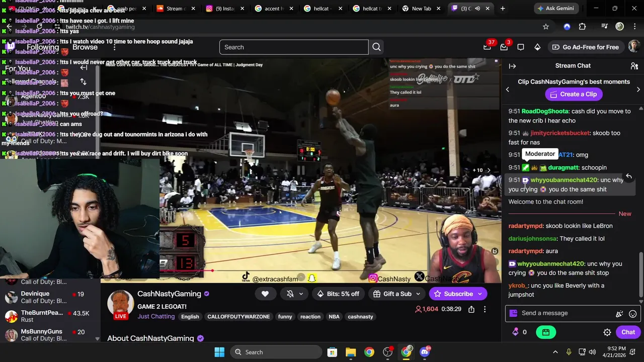644x362 pixels.
Task: Open the emote picker smiley
Action: pyautogui.click(x=632, y=314)
